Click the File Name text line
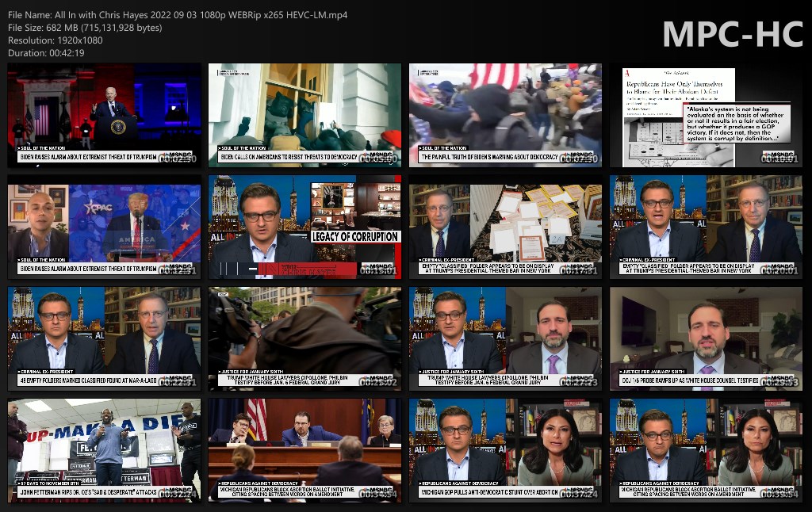The width and height of the screenshot is (812, 512). [x=178, y=15]
